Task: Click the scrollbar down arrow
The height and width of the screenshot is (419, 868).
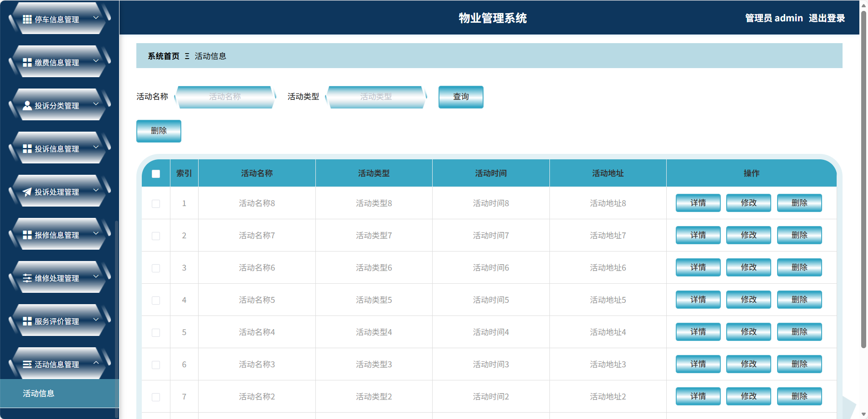Action: [863, 414]
